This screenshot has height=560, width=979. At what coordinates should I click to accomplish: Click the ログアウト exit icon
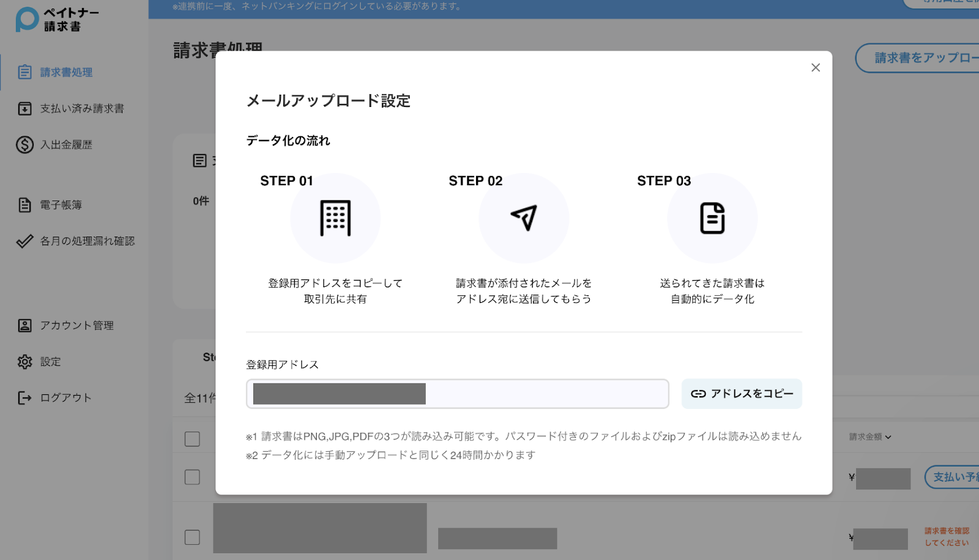24,398
